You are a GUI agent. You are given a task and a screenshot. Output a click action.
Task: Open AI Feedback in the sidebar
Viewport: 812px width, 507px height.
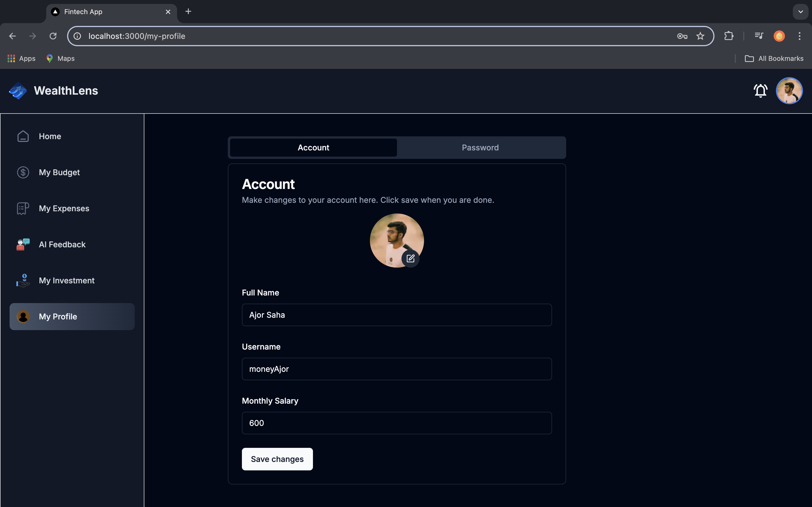pos(62,244)
